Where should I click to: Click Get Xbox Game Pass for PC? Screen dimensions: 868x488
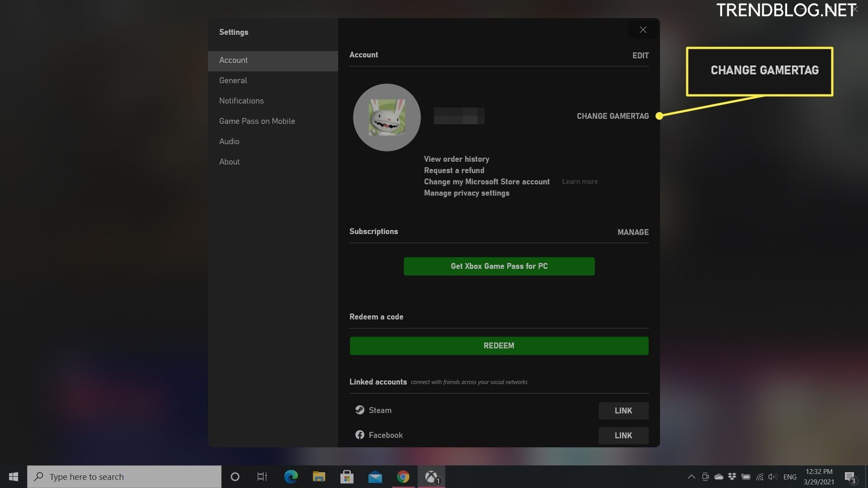499,266
